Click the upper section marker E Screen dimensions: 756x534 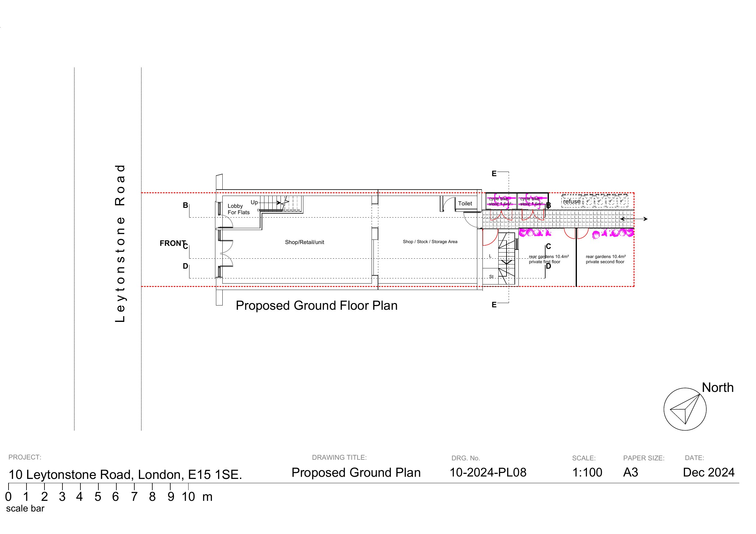[x=494, y=174]
